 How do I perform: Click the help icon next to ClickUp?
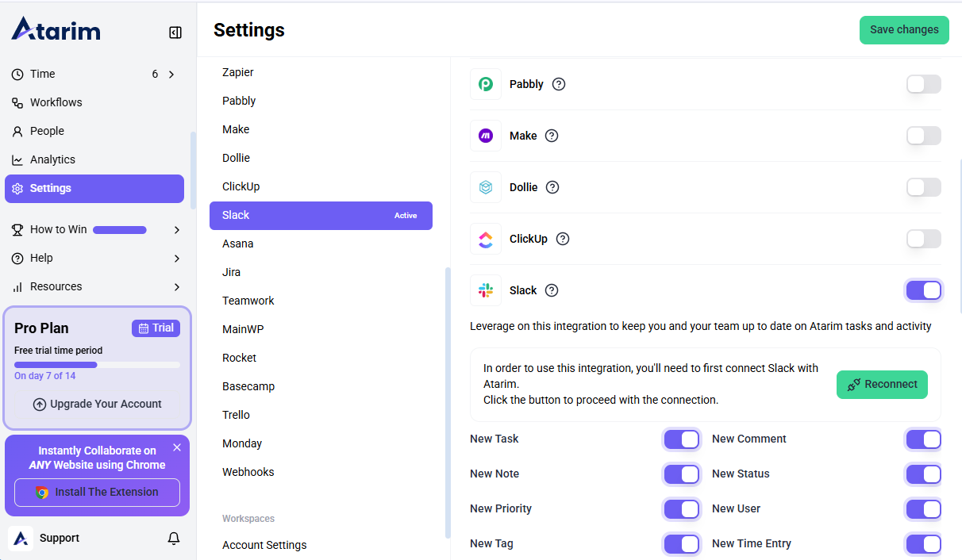563,239
